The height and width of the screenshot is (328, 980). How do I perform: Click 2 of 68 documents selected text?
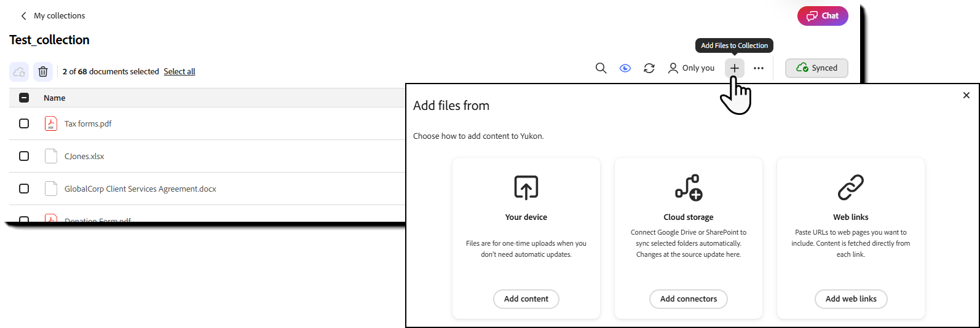pos(111,72)
